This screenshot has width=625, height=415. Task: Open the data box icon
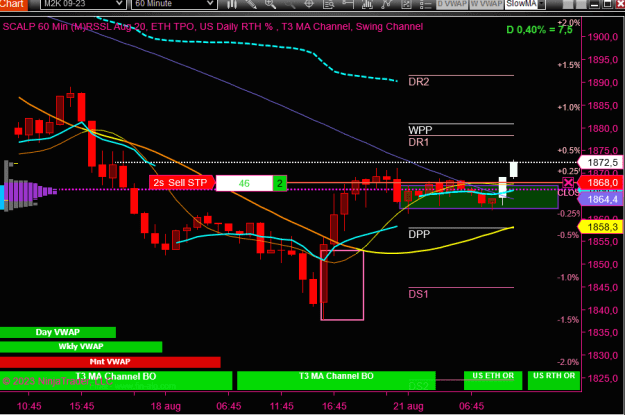pos(328,4)
